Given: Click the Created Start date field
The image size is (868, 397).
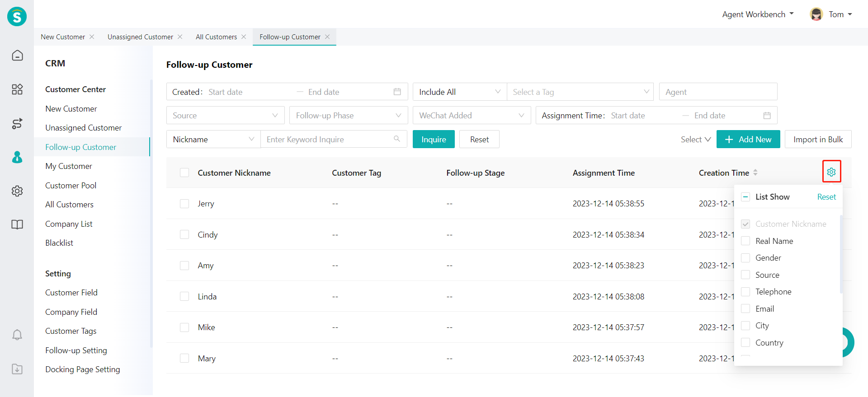Looking at the screenshot, I should coord(250,92).
